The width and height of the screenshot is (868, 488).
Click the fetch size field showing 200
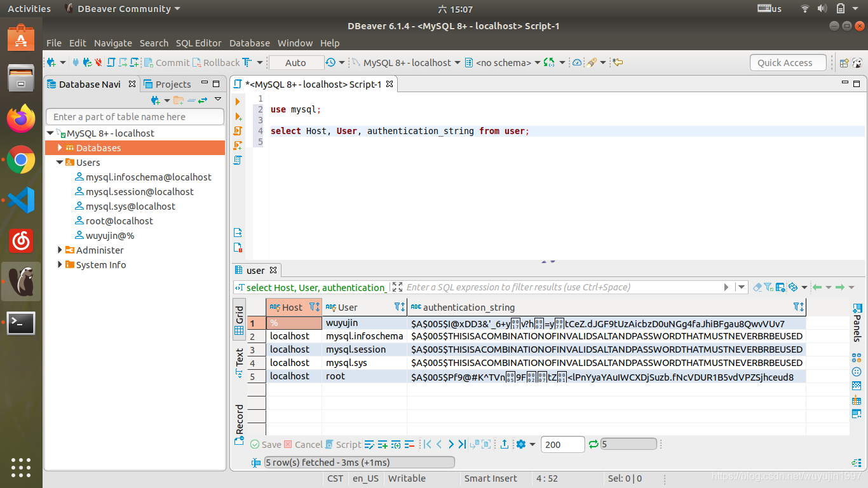[562, 444]
